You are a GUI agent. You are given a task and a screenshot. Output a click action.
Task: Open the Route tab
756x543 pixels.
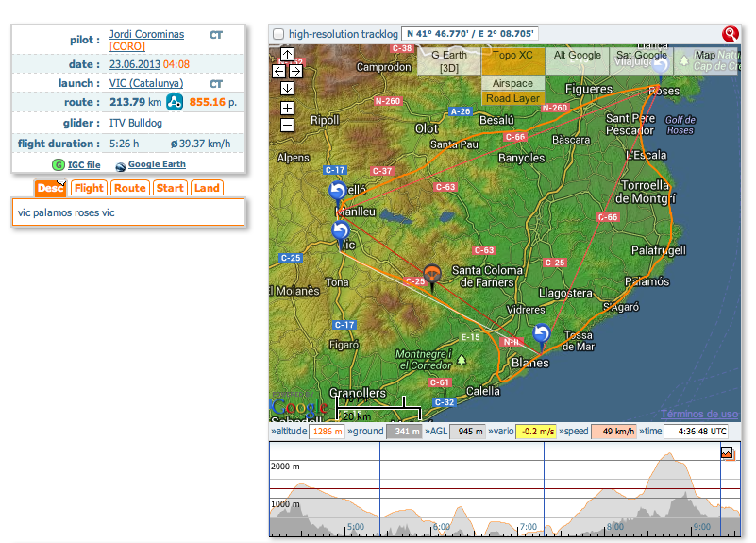(130, 188)
